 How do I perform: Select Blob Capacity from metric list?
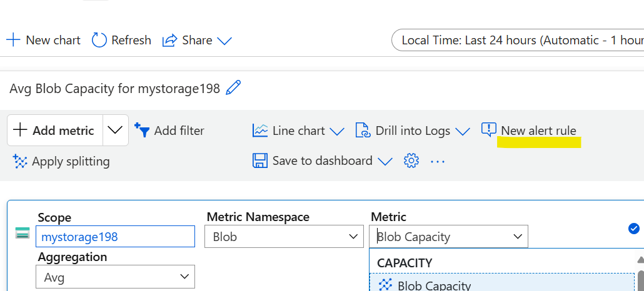[434, 285]
